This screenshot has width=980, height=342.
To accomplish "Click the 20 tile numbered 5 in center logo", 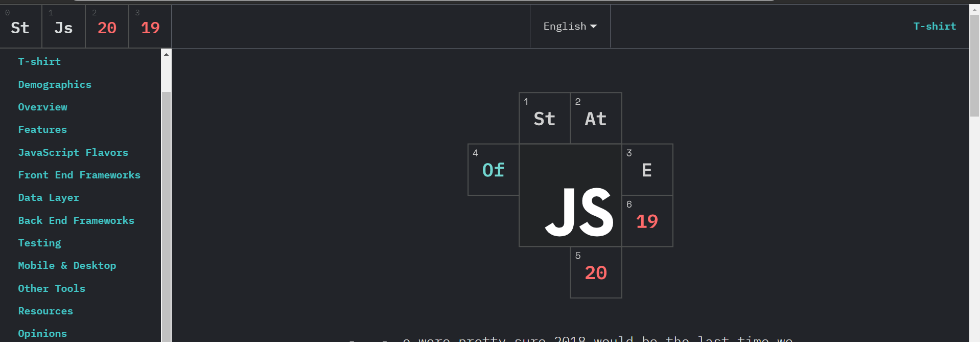I will 596,272.
